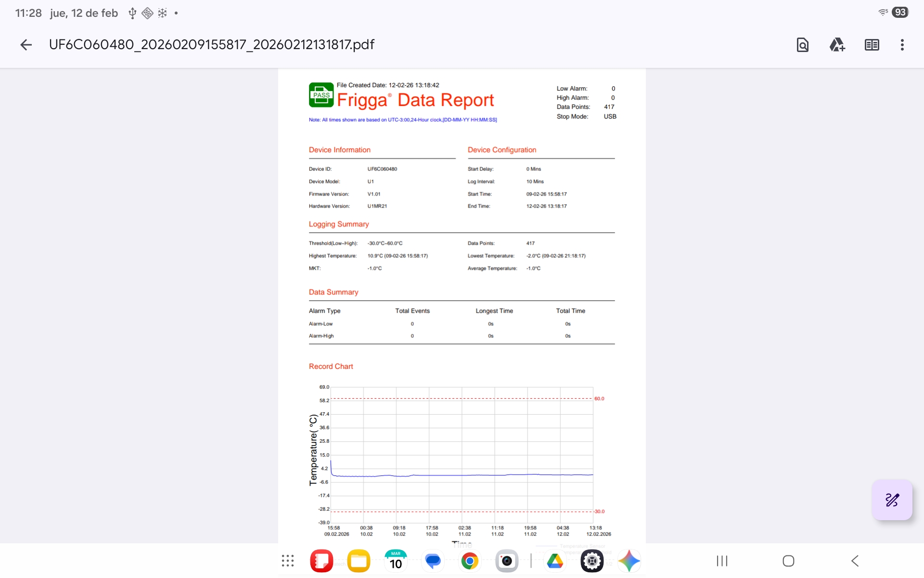Tap the recent apps navigation button

(x=722, y=561)
